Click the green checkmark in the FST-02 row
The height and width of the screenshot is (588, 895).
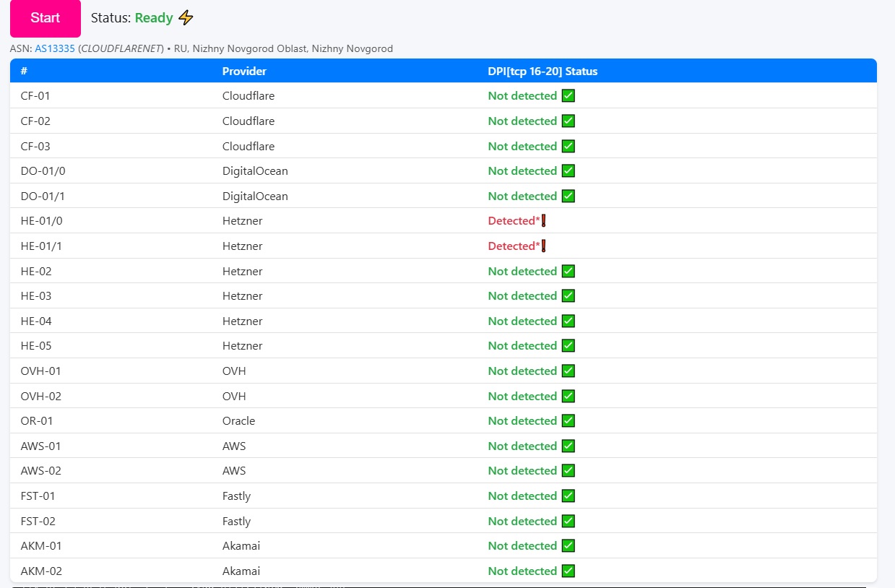pos(568,521)
